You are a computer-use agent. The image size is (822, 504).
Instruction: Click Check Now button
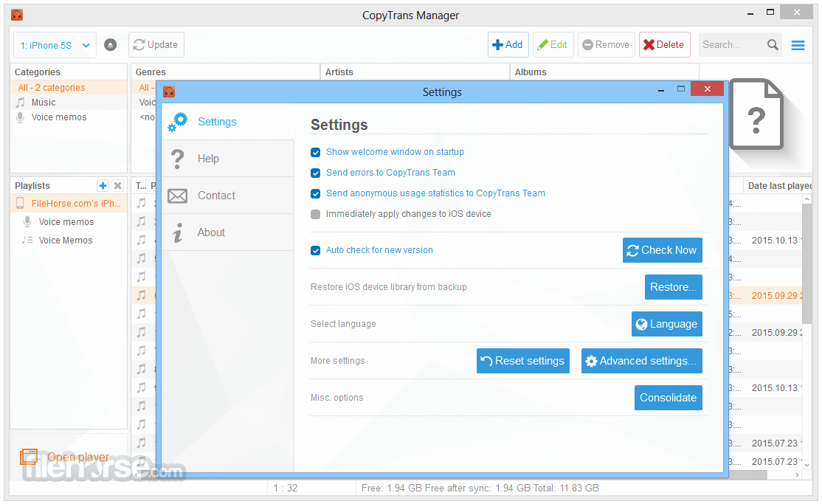(x=662, y=250)
